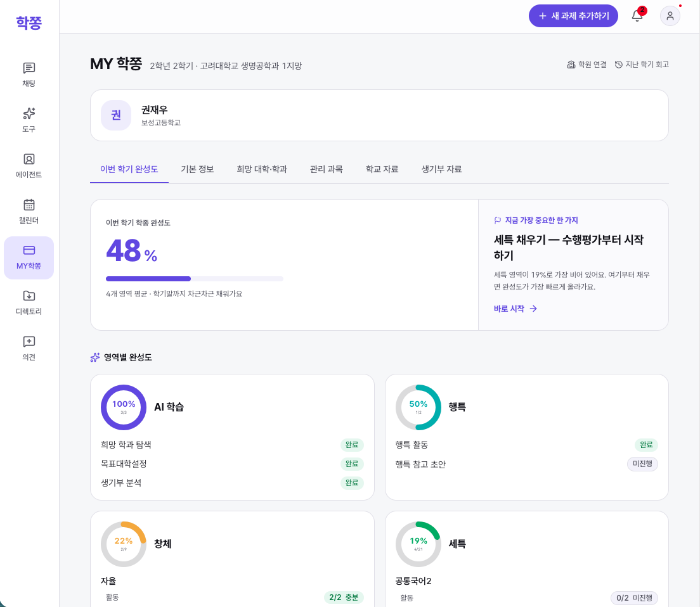Click the 이번 학기 학종 완성도 progress bar
The image size is (700, 607).
(194, 279)
